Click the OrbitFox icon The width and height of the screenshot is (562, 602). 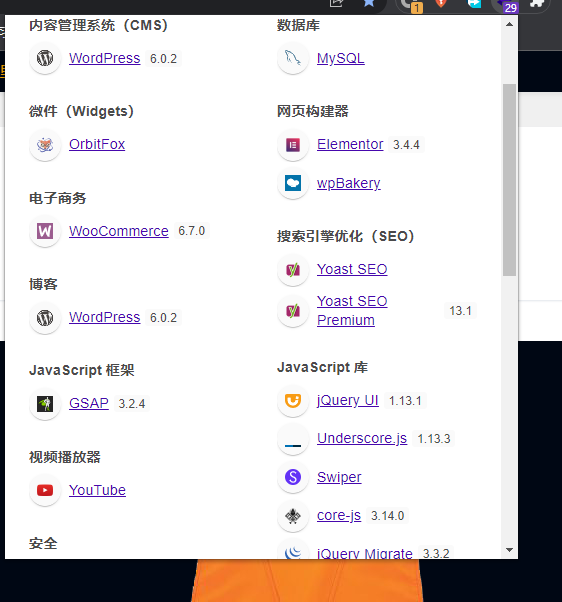tap(45, 145)
